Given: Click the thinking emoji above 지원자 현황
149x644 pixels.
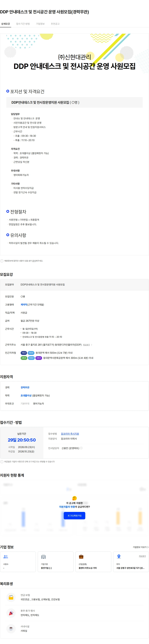Looking at the screenshot, I should 74,498.
